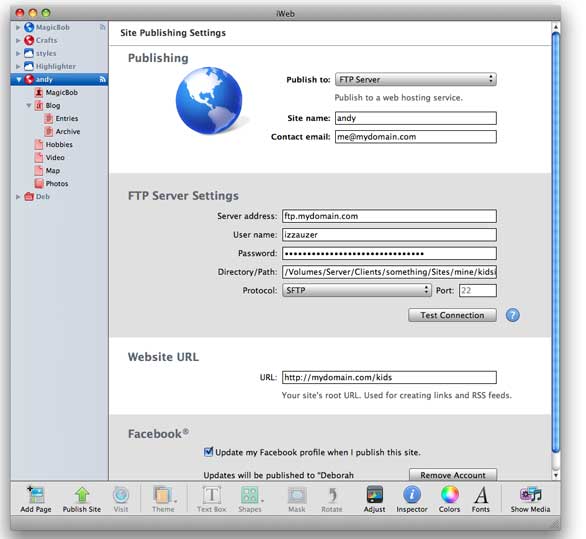586x539 pixels.
Task: Click the green zoom window button
Action: tap(46, 13)
